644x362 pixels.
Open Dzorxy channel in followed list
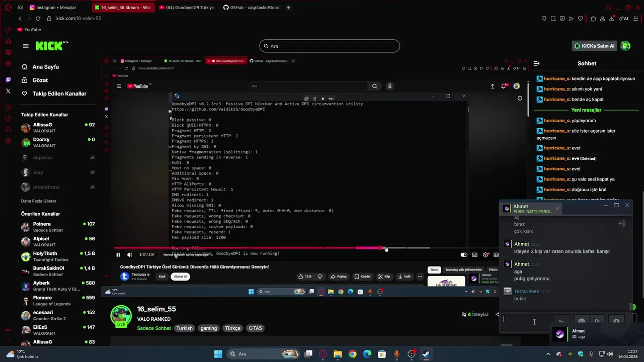(x=58, y=142)
